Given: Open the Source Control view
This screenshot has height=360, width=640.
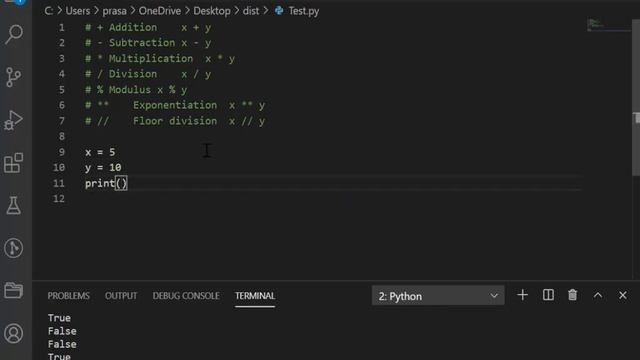Looking at the screenshot, I should point(14,77).
